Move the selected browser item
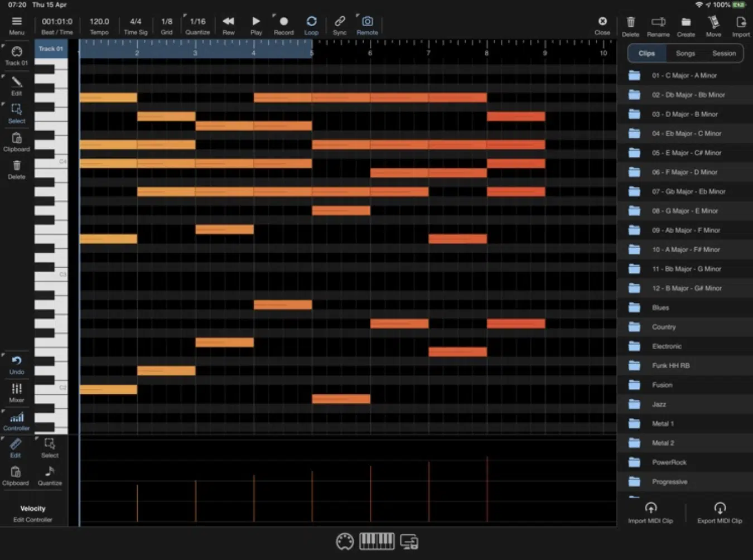The height and width of the screenshot is (560, 753). coord(713,26)
